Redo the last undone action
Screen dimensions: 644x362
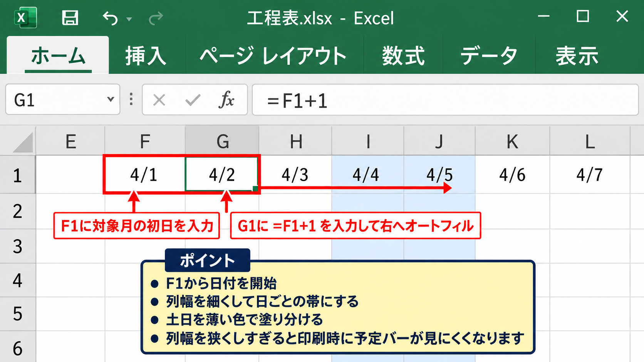click(156, 18)
